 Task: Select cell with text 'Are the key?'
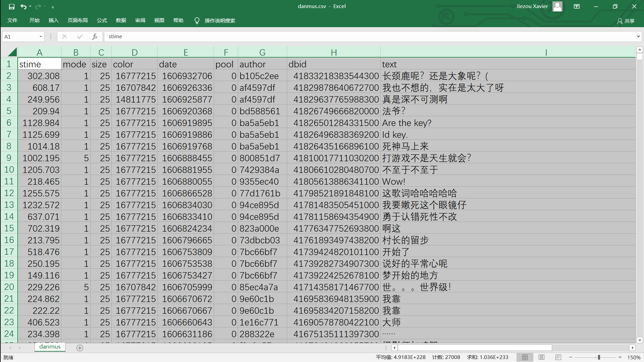(x=508, y=123)
